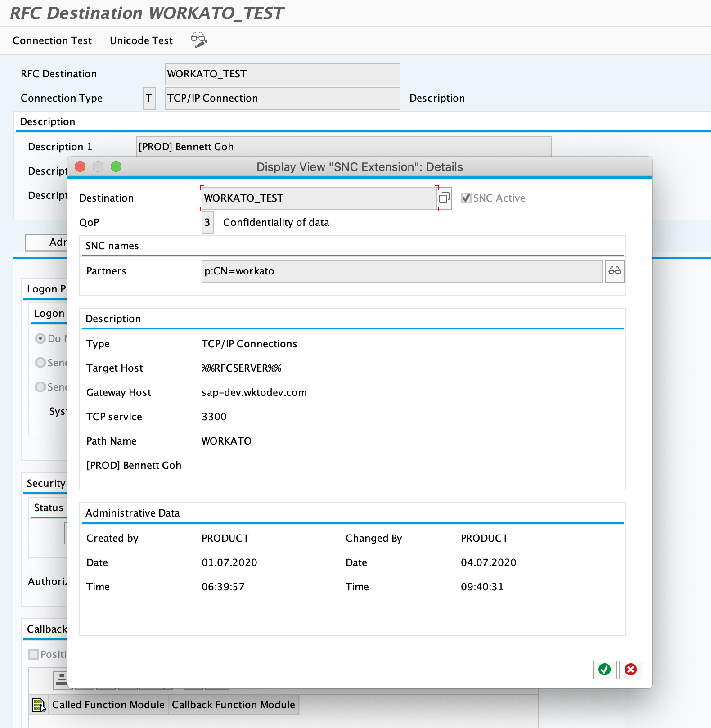711x728 pixels.
Task: Click the changed time 09:40:31
Action: (482, 587)
